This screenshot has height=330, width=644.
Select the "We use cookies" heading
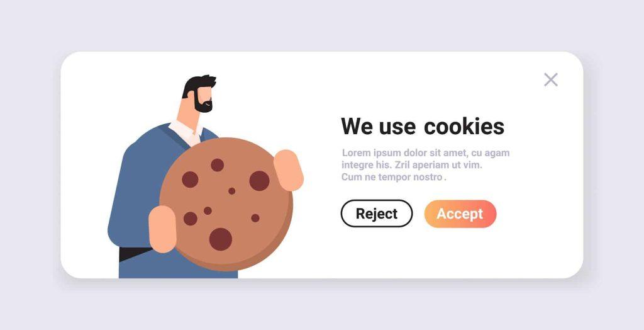[423, 126]
